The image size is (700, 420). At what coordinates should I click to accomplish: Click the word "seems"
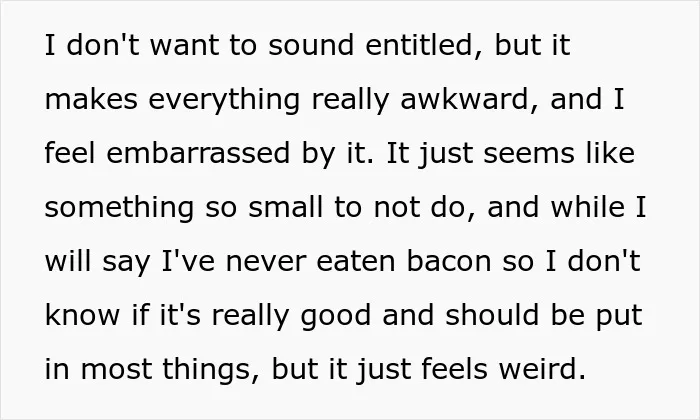pos(529,154)
